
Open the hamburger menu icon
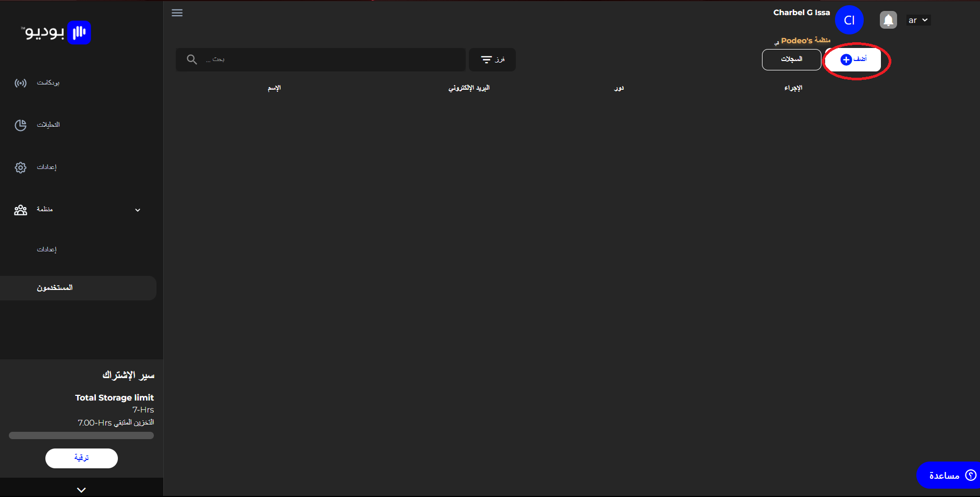click(x=177, y=13)
